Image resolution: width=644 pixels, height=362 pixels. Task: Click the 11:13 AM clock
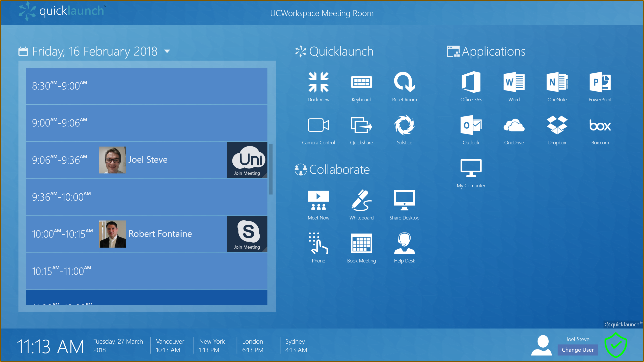point(50,346)
